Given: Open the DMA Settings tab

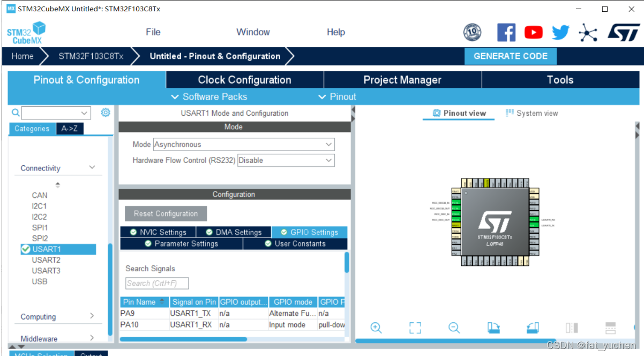Looking at the screenshot, I should pyautogui.click(x=233, y=232).
